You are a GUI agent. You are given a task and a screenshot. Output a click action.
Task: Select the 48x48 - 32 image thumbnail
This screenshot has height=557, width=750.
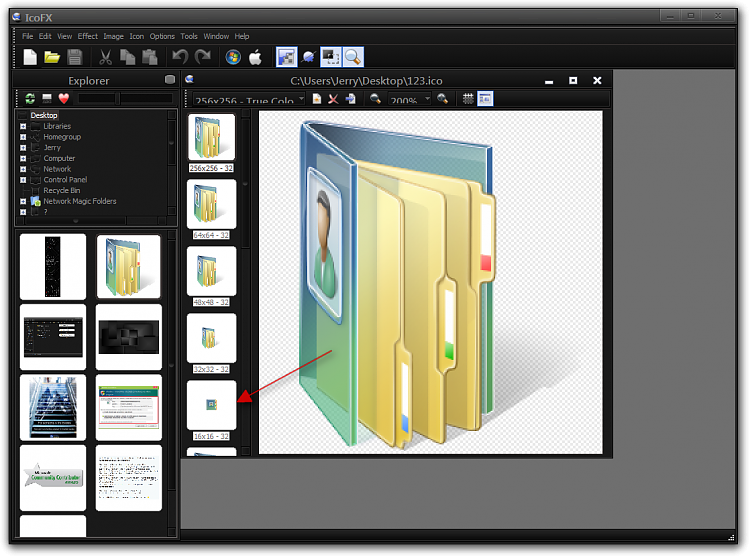tap(211, 271)
